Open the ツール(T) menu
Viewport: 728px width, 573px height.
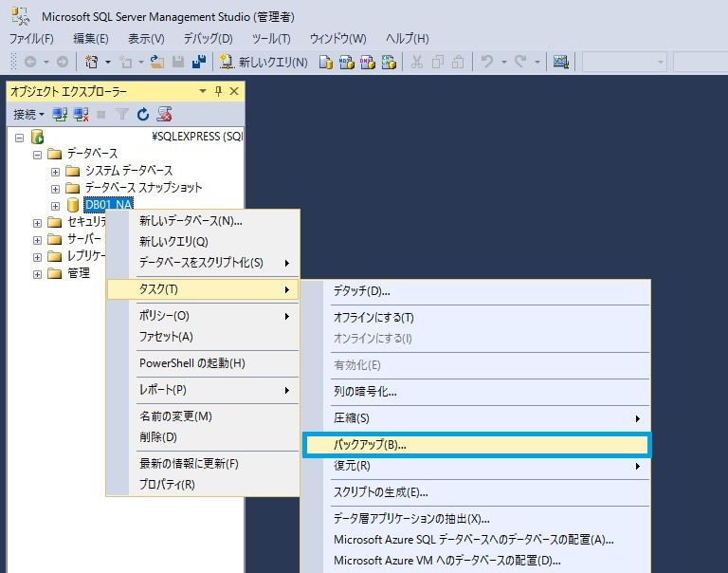pos(271,39)
